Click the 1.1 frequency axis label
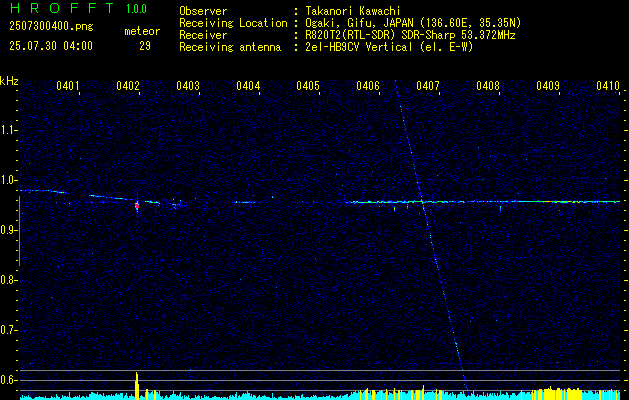 (8, 130)
